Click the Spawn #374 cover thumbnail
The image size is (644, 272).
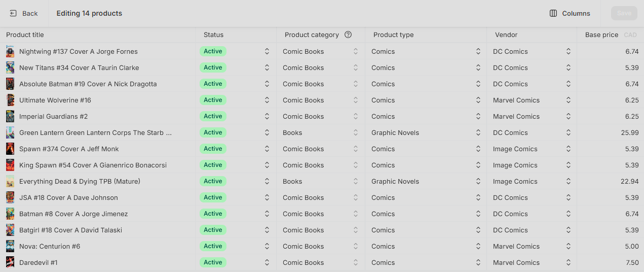[10, 149]
